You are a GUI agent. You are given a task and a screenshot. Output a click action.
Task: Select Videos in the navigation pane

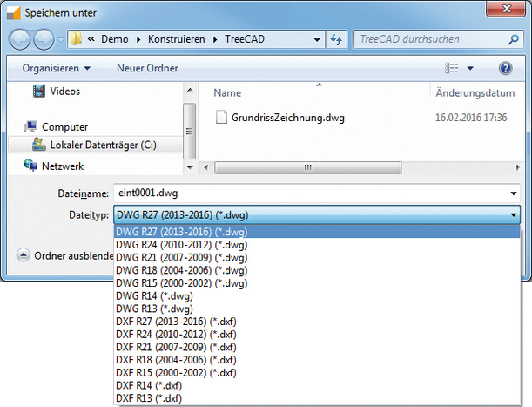pyautogui.click(x=64, y=91)
